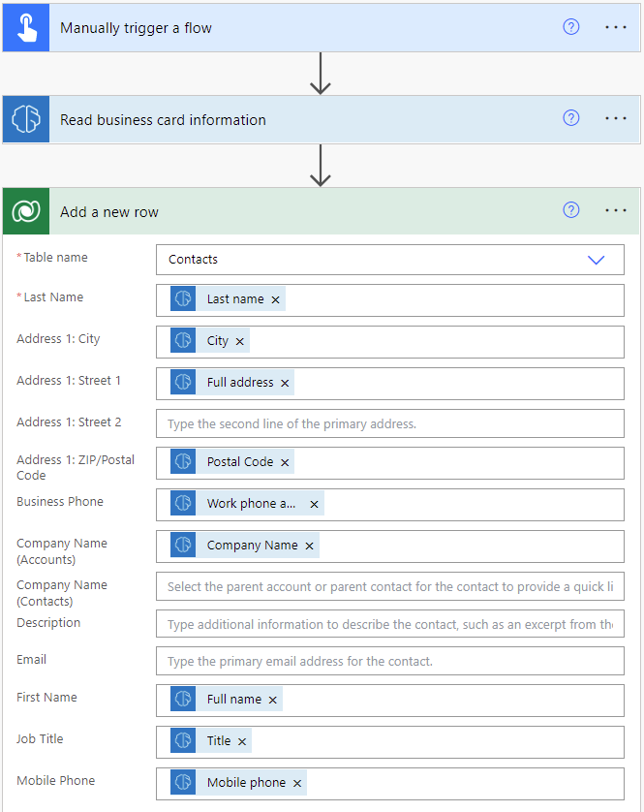Click the Title token's AI Builder icon

coord(183,740)
